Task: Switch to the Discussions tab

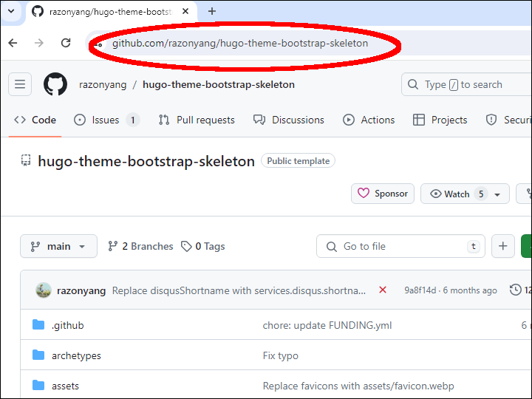Action: 289,120
